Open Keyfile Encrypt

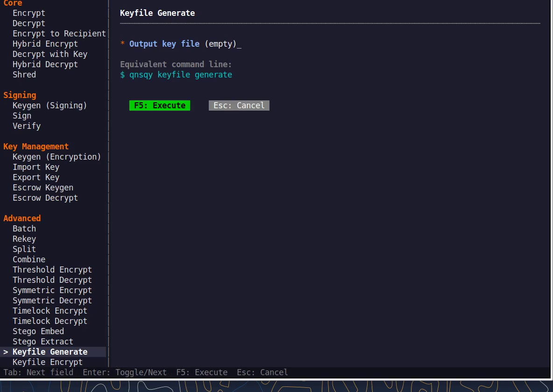pyautogui.click(x=48, y=362)
